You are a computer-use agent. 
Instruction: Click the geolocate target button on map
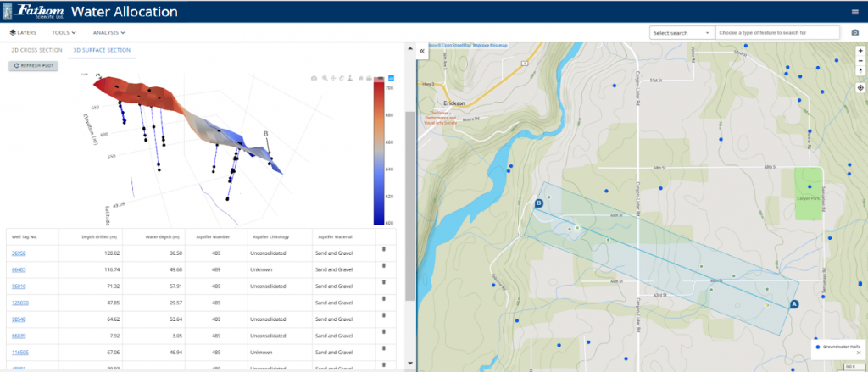coord(860,87)
